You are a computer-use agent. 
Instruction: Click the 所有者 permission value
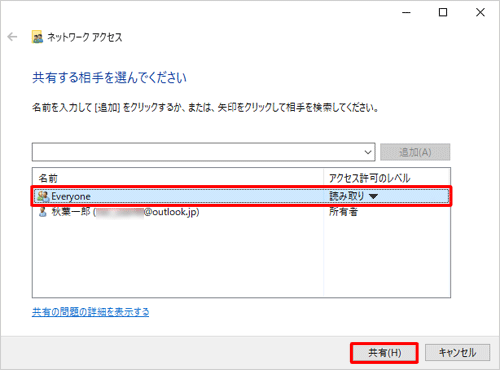343,212
